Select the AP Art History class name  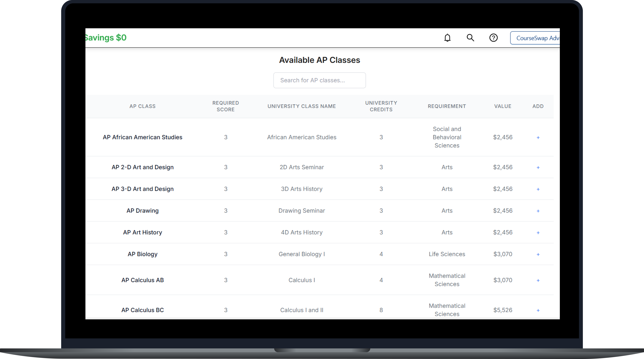(x=142, y=232)
